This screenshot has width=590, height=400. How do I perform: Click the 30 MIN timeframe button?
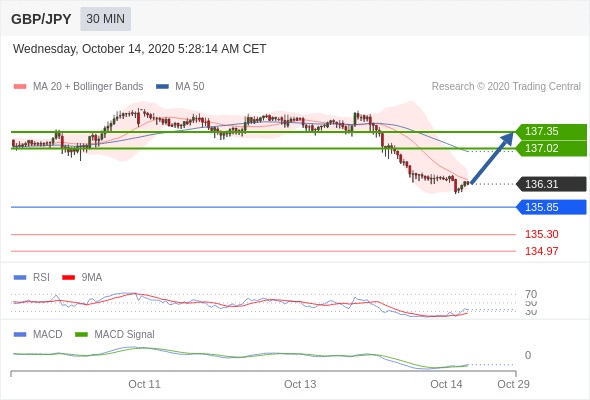pyautogui.click(x=105, y=19)
